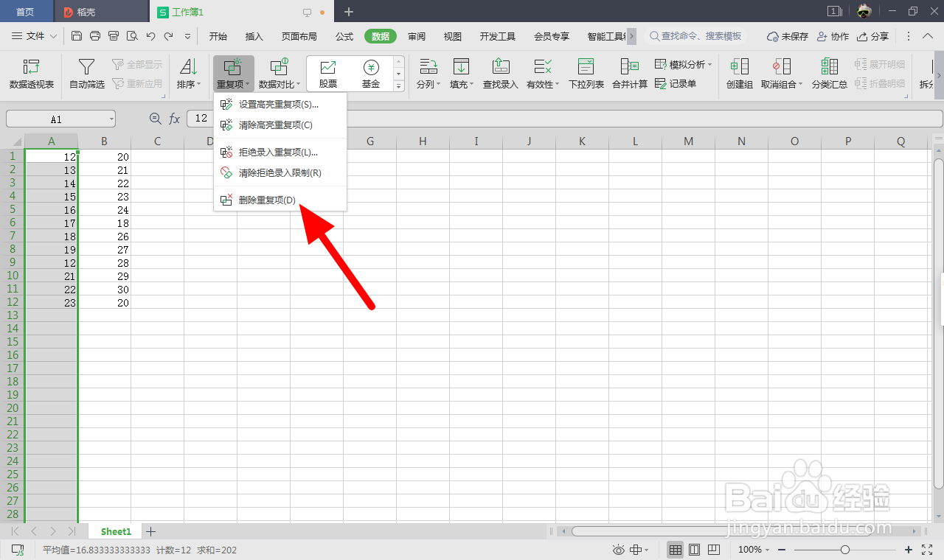This screenshot has width=944, height=560.
Task: Open the 合并计算 consolidate tool
Action: pyautogui.click(x=630, y=74)
